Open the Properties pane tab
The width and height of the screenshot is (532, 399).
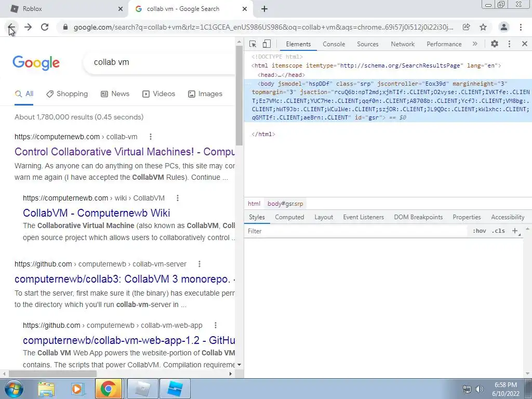click(467, 217)
